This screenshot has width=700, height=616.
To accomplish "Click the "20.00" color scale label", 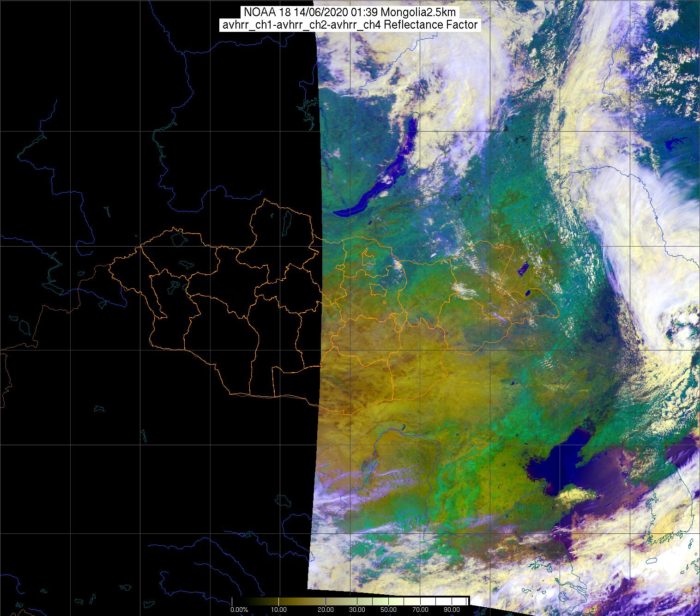I will click(326, 610).
